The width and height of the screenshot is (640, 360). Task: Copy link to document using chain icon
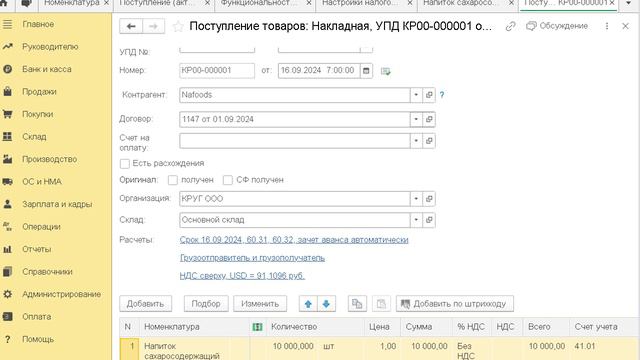coord(510,27)
